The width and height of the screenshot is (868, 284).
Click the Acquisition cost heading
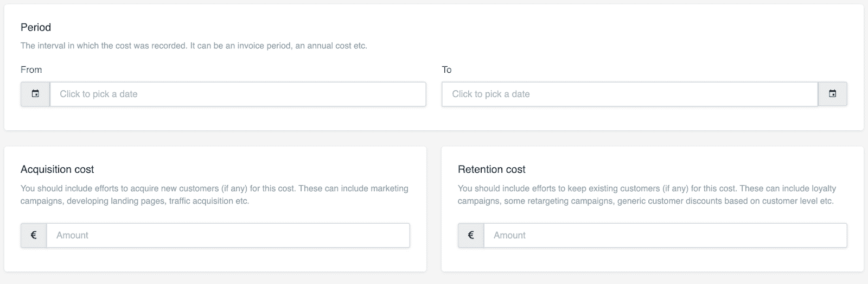[x=57, y=169]
